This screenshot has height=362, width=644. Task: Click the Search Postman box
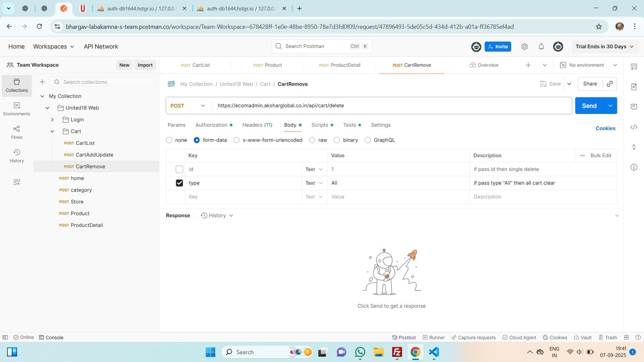[322, 46]
